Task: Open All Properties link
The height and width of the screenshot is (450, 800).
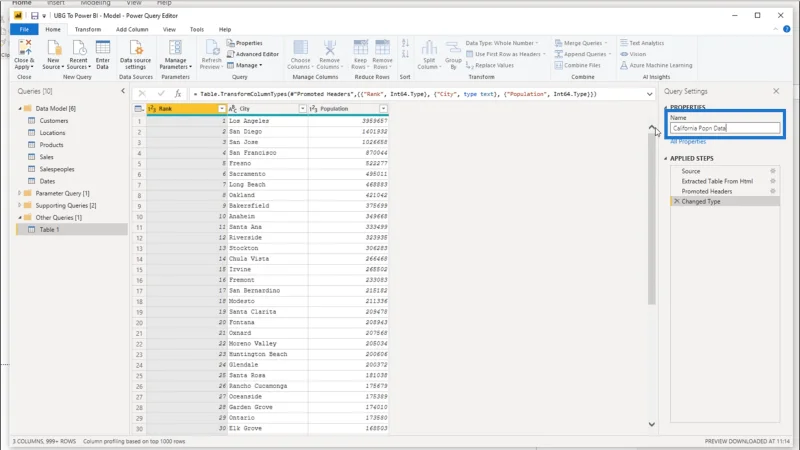Action: tap(688, 141)
